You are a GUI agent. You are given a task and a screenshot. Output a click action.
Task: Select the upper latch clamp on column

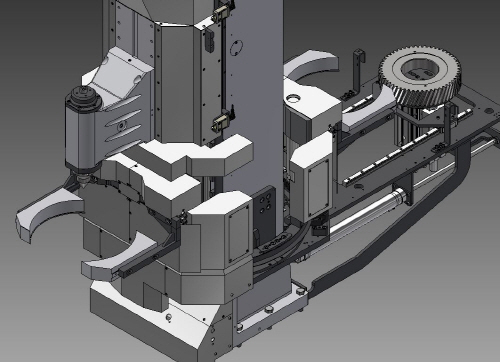point(222,12)
